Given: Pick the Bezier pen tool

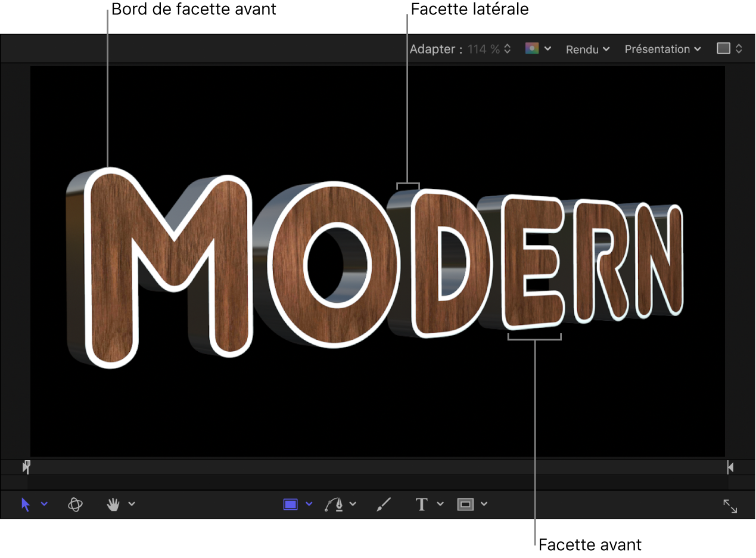Looking at the screenshot, I should [335, 504].
